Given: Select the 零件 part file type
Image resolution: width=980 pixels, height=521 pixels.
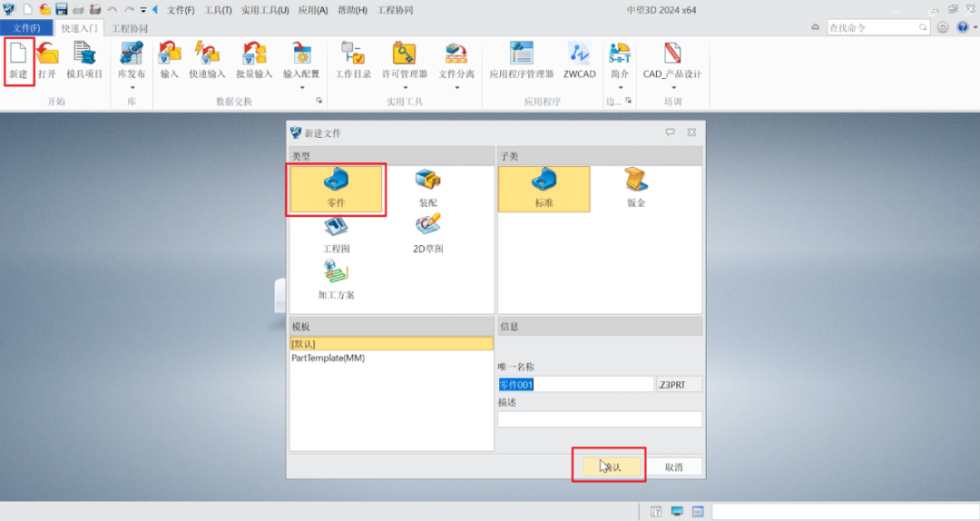Looking at the screenshot, I should coord(336,189).
